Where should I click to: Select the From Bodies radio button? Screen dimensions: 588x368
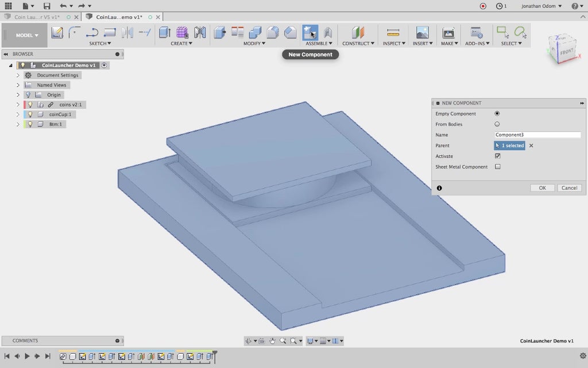pyautogui.click(x=497, y=124)
